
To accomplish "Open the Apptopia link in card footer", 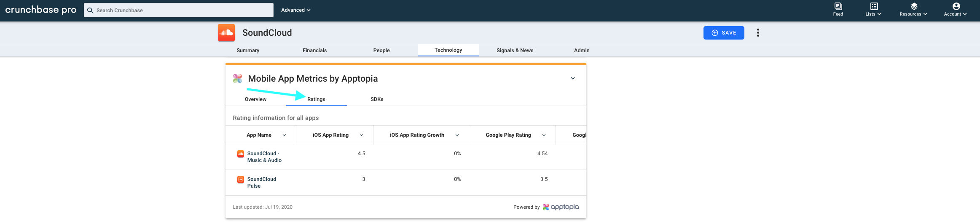I will (x=561, y=207).
